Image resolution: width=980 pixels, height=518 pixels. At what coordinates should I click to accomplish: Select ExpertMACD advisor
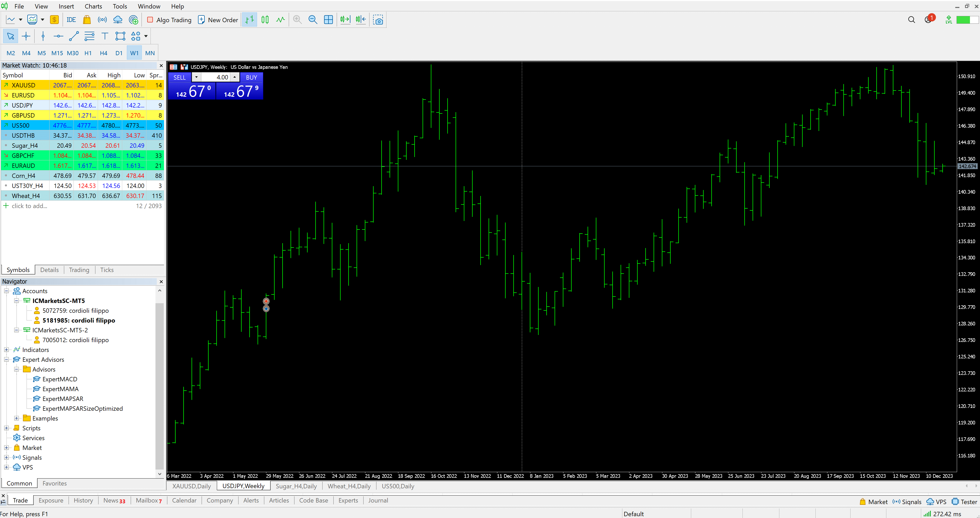pos(60,379)
